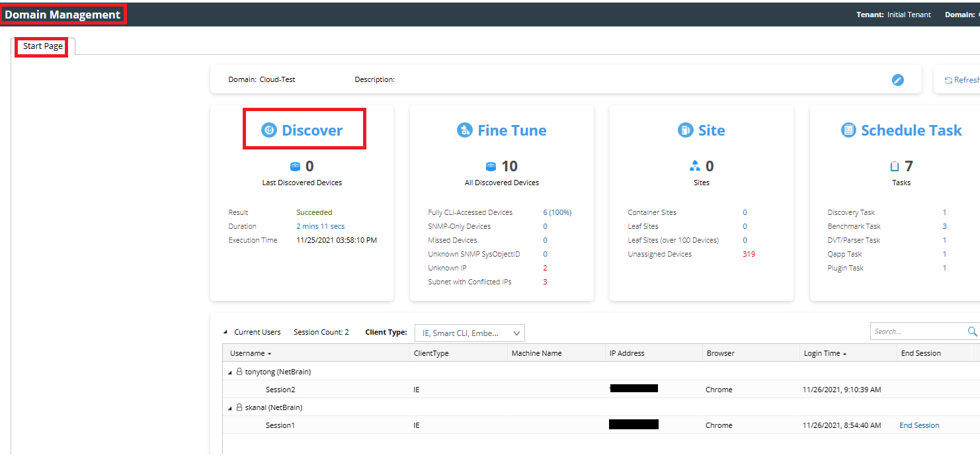Click the lock icon beside tonytong
This screenshot has height=461, width=980.
click(x=239, y=372)
